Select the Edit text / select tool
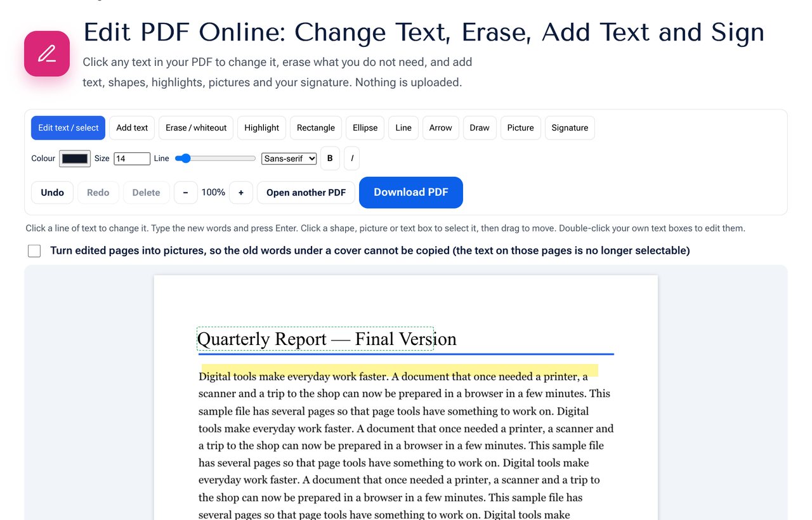This screenshot has height=520, width=812. click(x=68, y=127)
